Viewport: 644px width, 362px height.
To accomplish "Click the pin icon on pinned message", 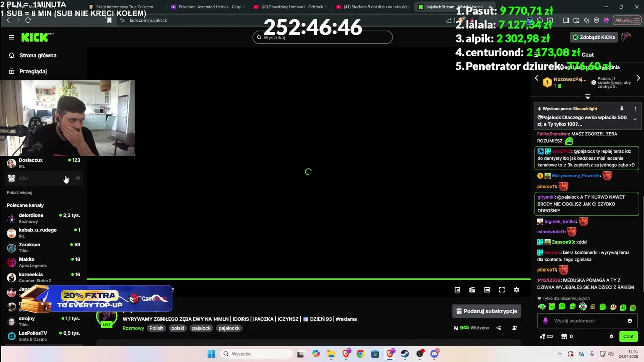I will tap(622, 109).
